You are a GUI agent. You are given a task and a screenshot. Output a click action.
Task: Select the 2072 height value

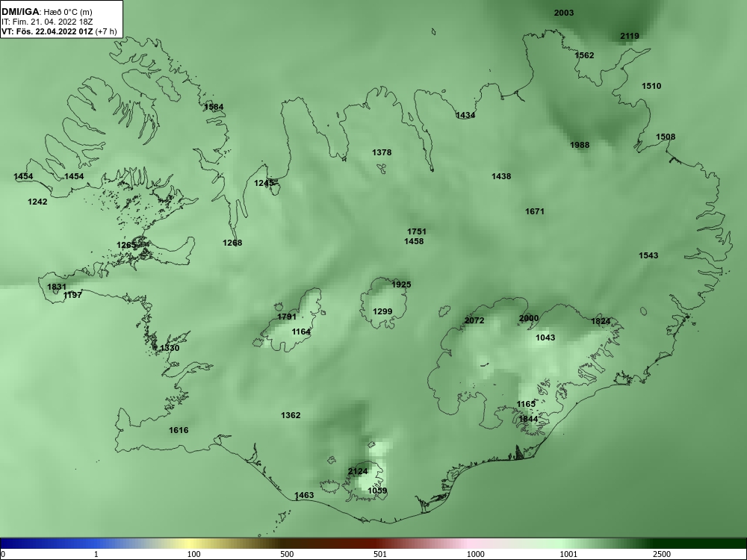(474, 320)
